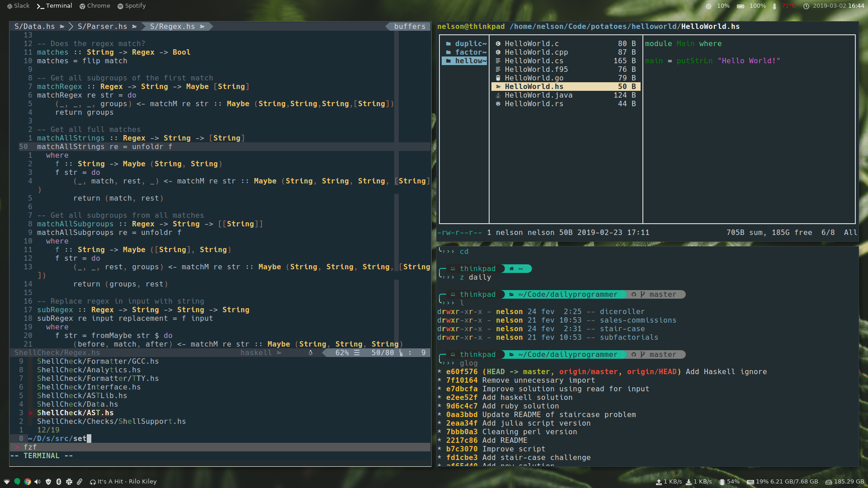Click the diceroller directory in listing

(622, 312)
